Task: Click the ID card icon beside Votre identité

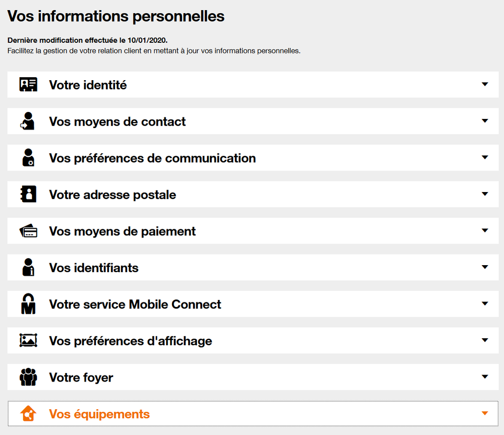Action: tap(28, 85)
